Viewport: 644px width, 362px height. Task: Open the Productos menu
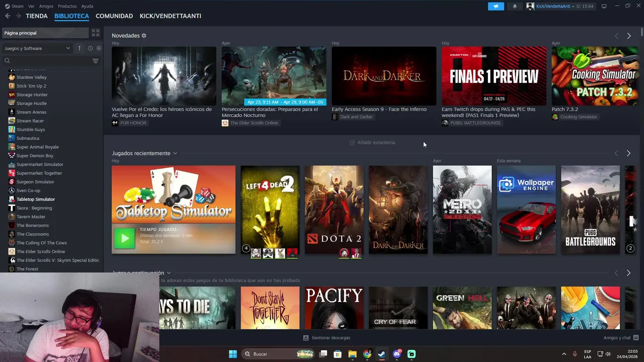click(67, 6)
